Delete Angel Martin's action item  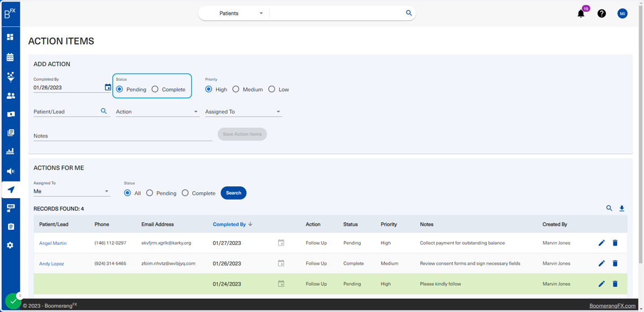pos(615,243)
